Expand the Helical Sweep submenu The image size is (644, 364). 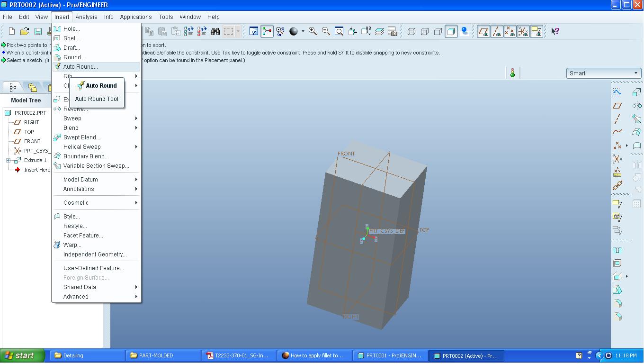[x=96, y=147]
